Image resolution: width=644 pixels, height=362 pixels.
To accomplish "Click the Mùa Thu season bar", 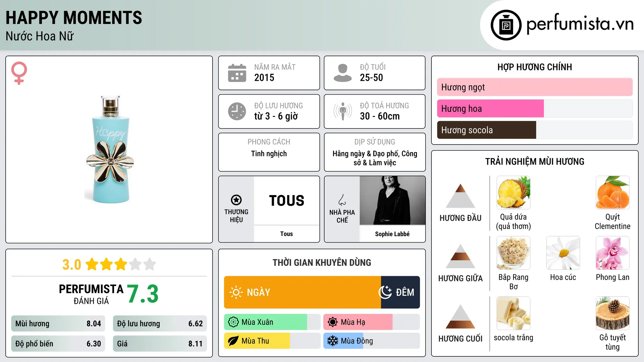I will click(x=272, y=341).
